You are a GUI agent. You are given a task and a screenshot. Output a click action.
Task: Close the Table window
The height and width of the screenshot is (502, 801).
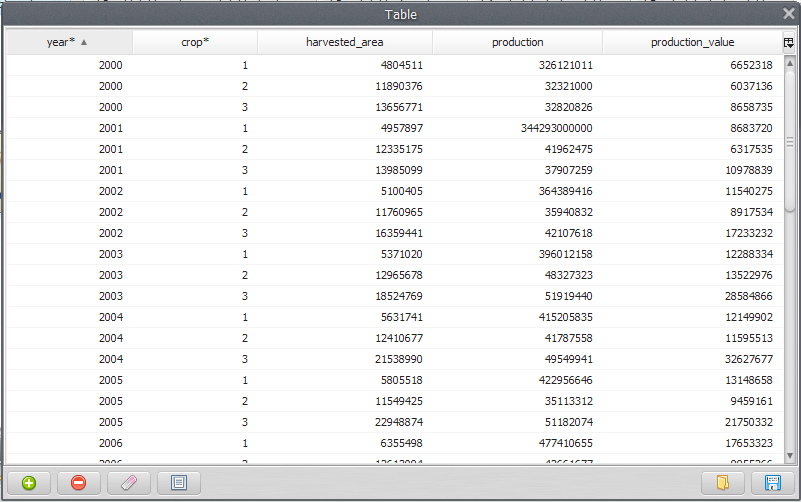click(788, 14)
